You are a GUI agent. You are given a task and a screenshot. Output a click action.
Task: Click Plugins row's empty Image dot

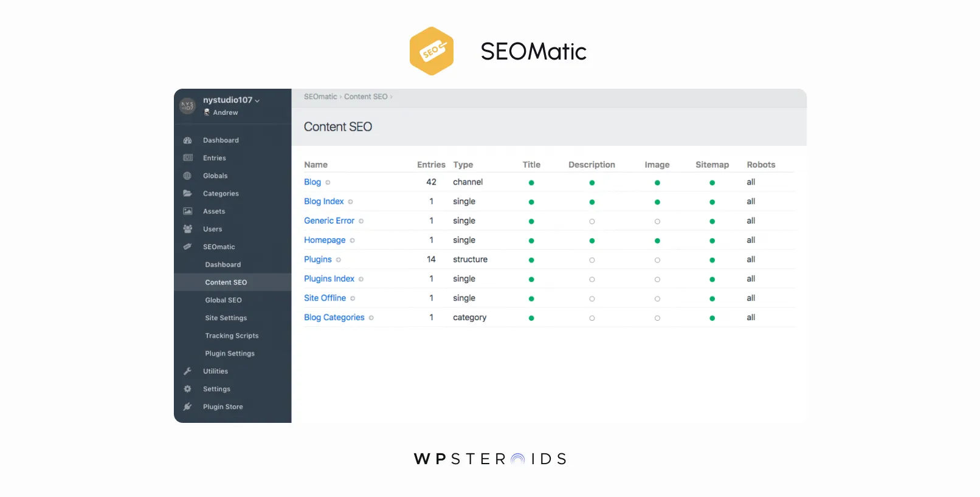tap(657, 260)
